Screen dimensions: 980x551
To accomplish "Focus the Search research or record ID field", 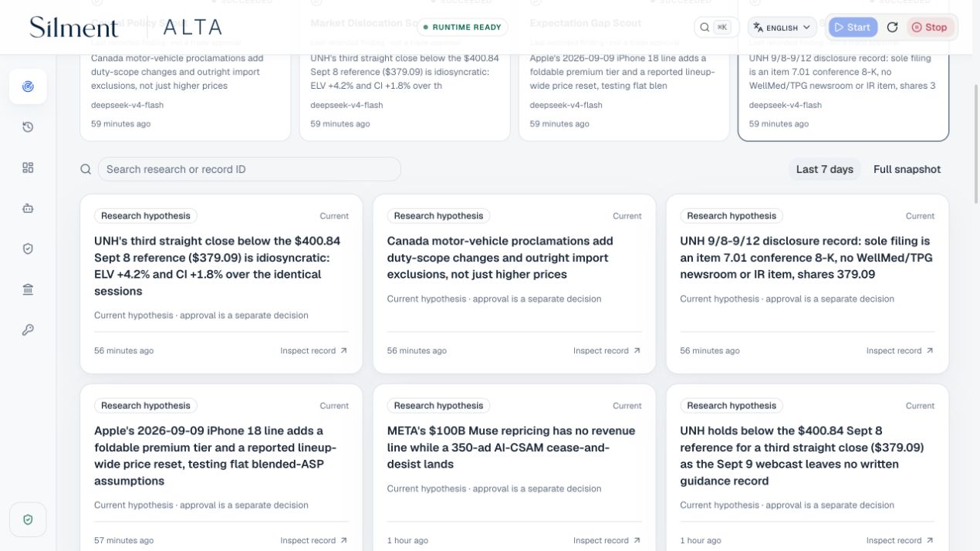I will pos(249,169).
